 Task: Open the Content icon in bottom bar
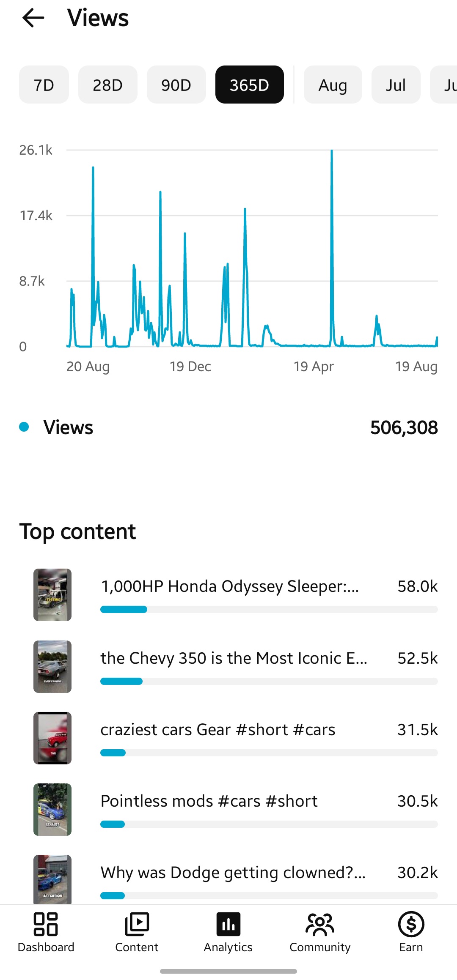(137, 924)
